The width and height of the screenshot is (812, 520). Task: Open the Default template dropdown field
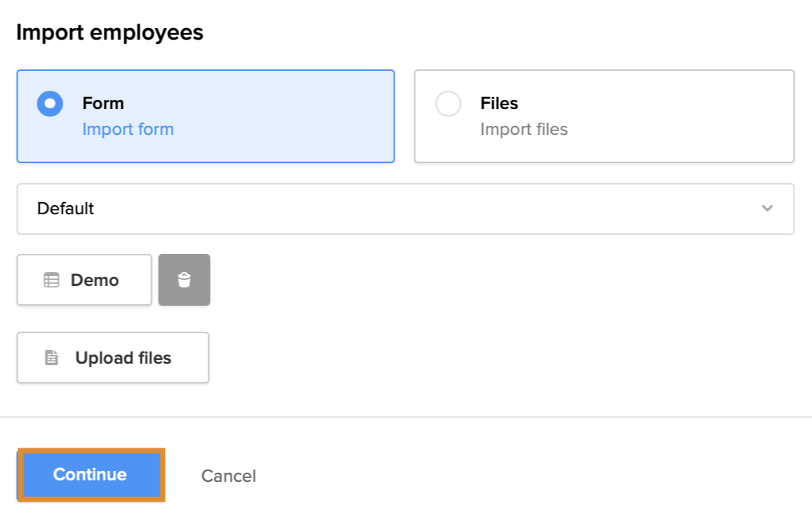(404, 208)
